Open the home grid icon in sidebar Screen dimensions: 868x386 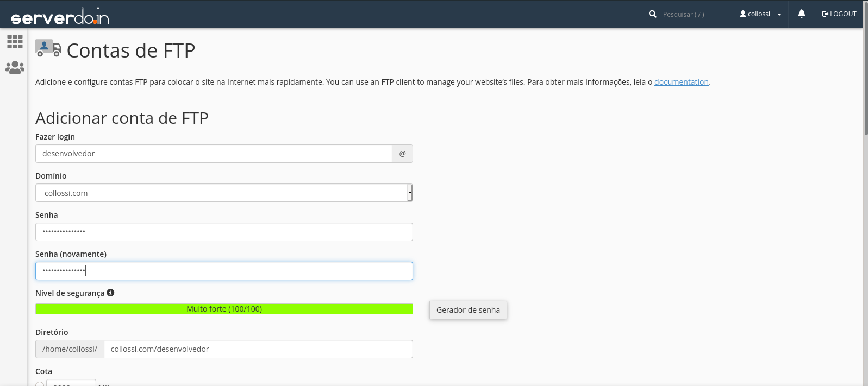click(15, 42)
